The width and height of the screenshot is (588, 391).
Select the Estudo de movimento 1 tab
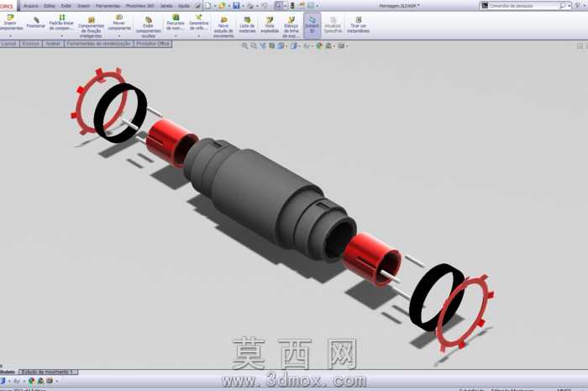(49, 372)
